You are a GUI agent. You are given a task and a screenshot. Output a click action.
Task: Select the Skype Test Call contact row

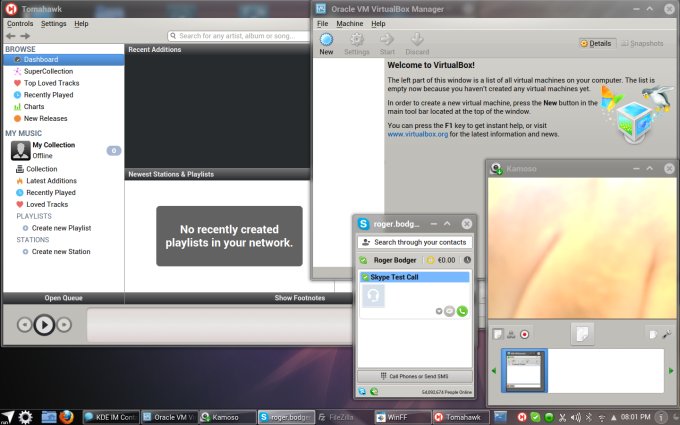click(x=415, y=277)
